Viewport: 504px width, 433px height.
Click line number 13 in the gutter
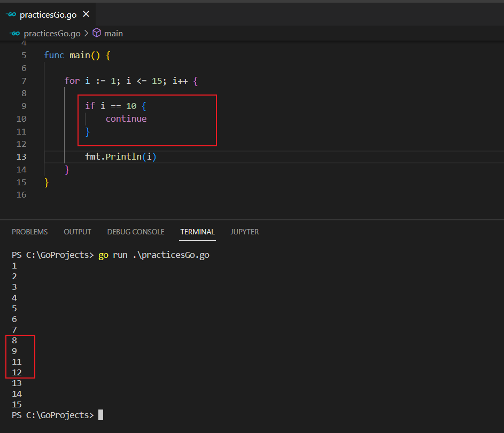pos(21,156)
